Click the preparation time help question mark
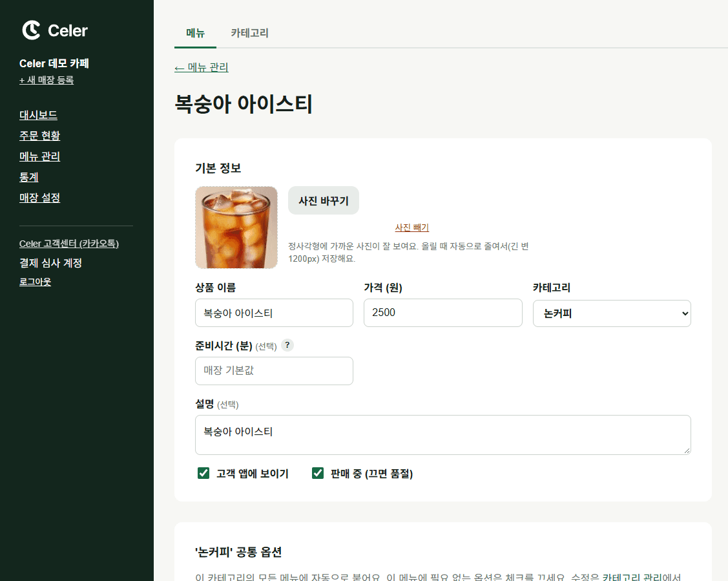This screenshot has width=728, height=581. coord(287,345)
